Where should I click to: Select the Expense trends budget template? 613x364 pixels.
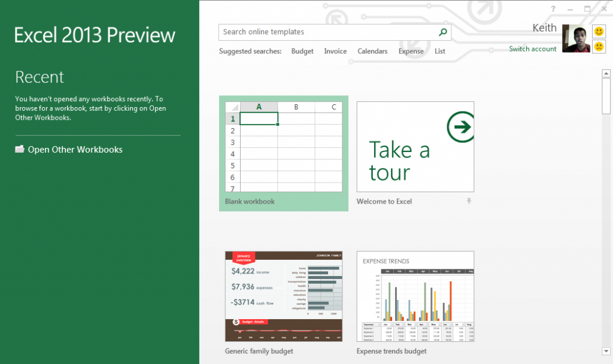coord(415,296)
